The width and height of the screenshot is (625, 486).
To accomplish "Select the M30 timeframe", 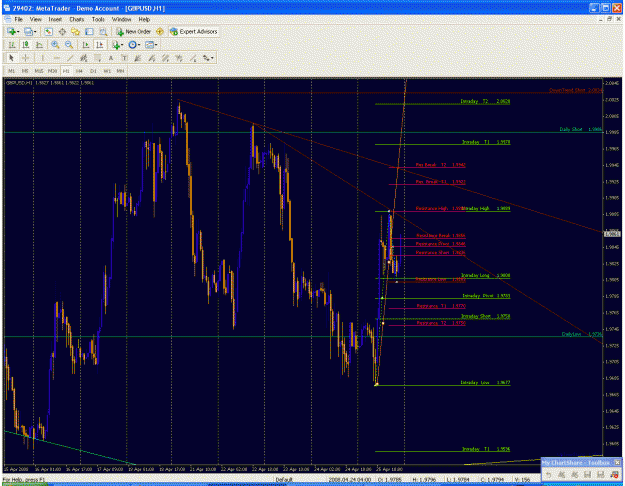I will (52, 71).
